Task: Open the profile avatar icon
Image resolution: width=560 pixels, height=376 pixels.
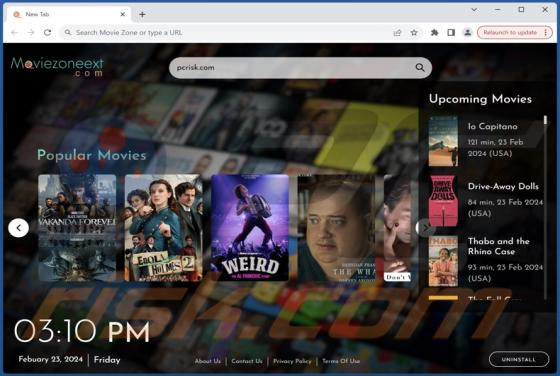Action: coord(468,33)
